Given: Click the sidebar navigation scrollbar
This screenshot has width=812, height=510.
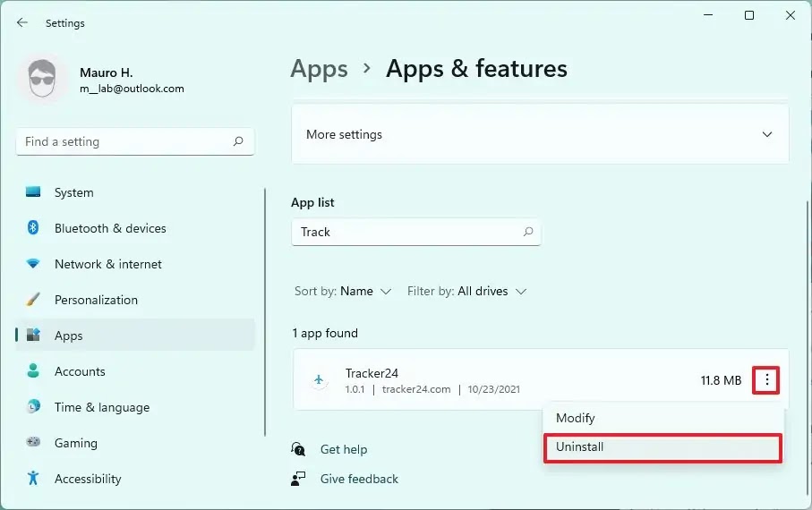Looking at the screenshot, I should coord(265,311).
